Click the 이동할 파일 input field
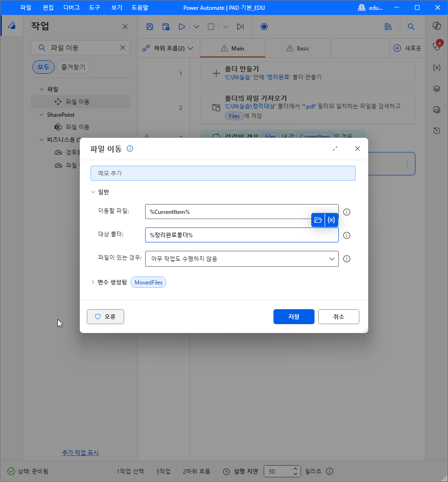448x482 pixels. 242,212
